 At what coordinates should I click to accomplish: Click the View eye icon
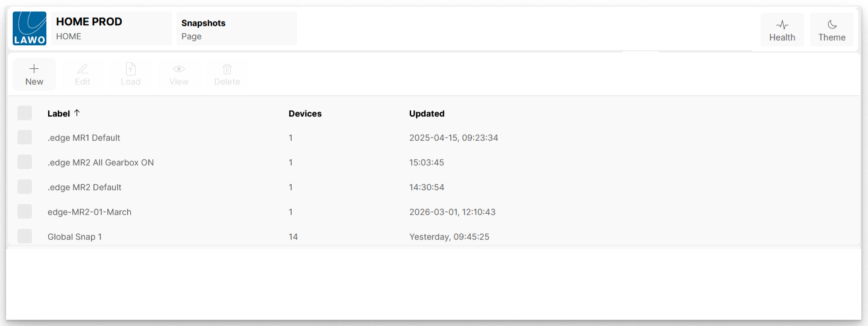(179, 69)
